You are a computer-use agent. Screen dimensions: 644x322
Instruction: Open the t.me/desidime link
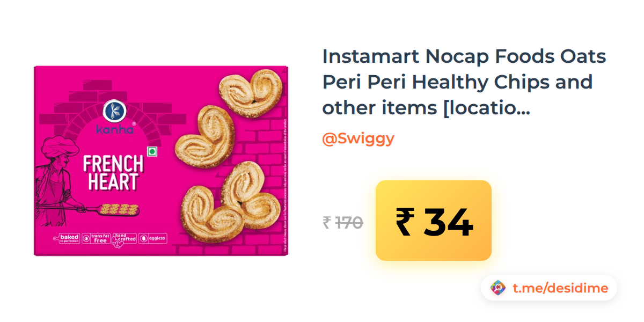click(560, 288)
